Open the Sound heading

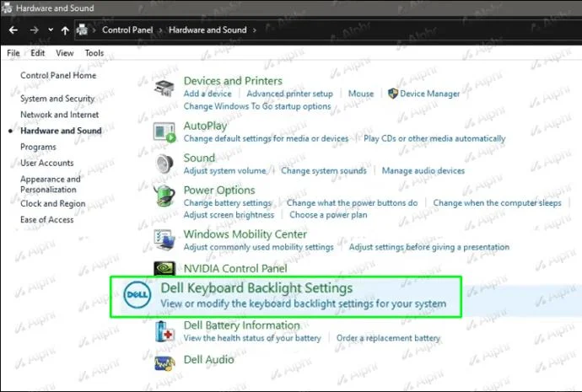[199, 158]
